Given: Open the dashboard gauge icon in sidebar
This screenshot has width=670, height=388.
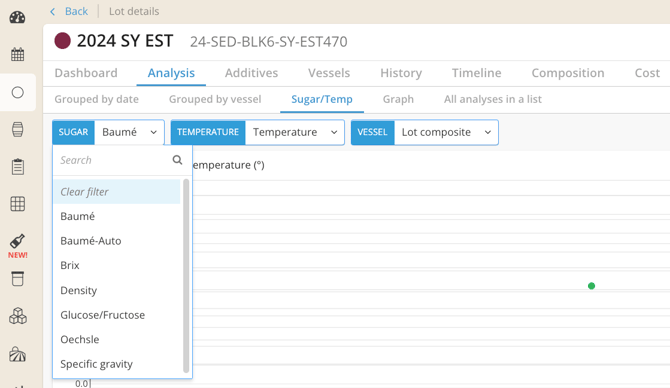Looking at the screenshot, I should pyautogui.click(x=18, y=17).
